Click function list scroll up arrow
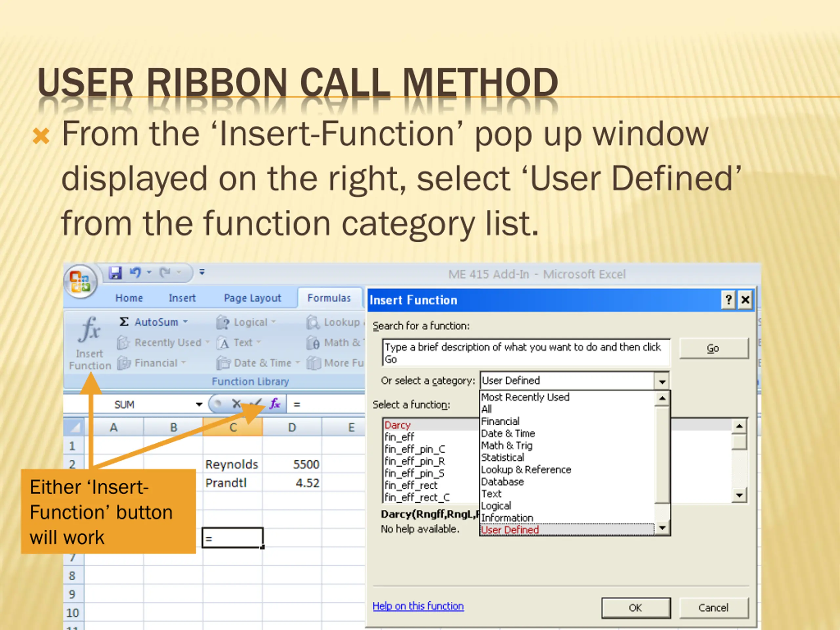The height and width of the screenshot is (630, 840). pyautogui.click(x=739, y=427)
